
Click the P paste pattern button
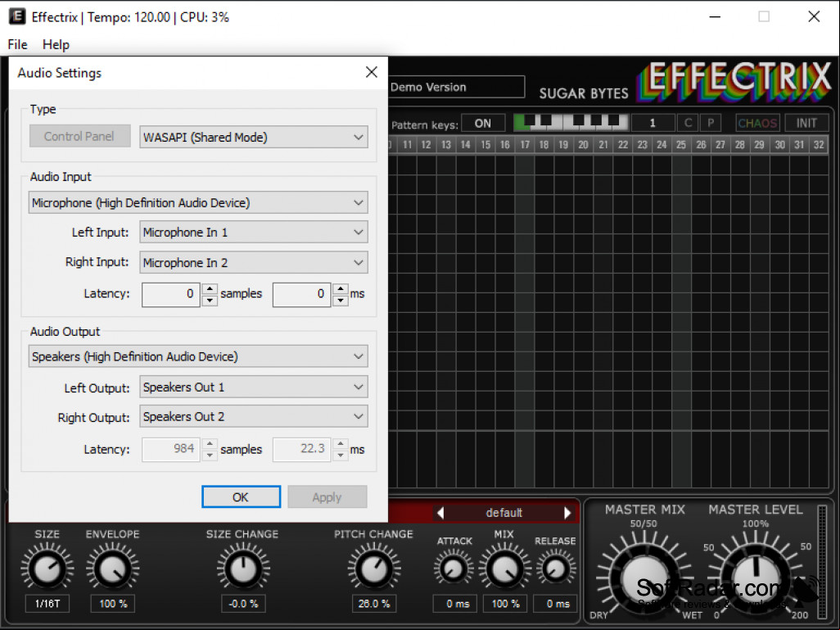(x=711, y=124)
